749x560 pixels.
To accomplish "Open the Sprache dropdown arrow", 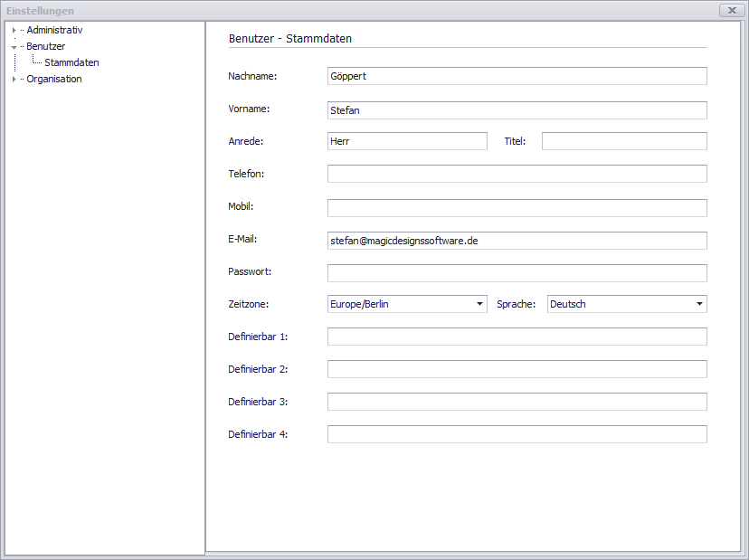I will [x=699, y=304].
